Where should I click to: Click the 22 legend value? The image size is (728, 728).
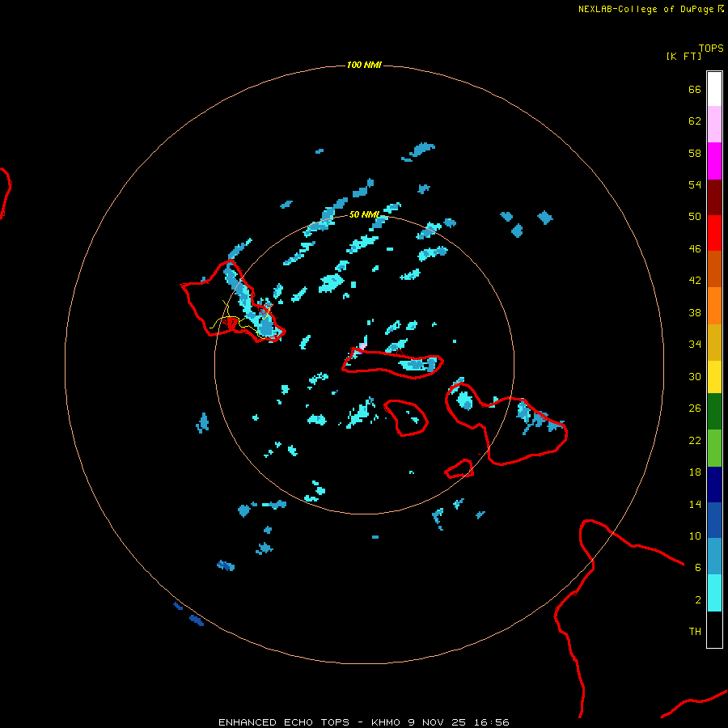(x=695, y=440)
